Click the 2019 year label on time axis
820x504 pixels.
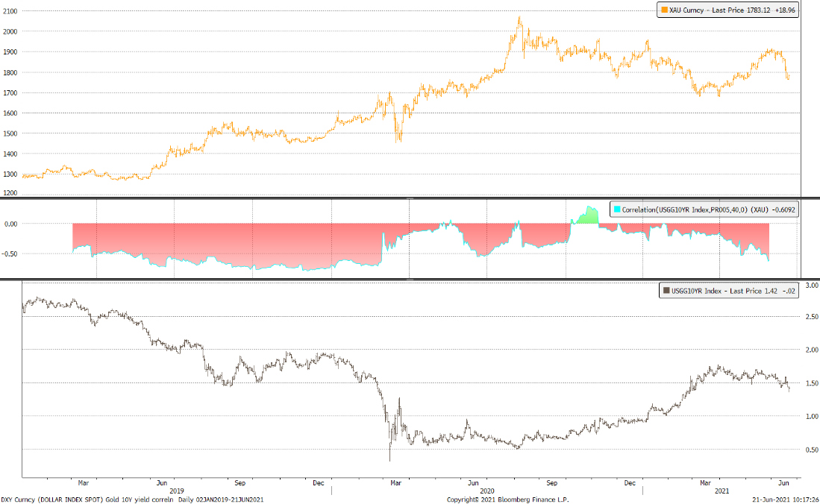tap(177, 491)
